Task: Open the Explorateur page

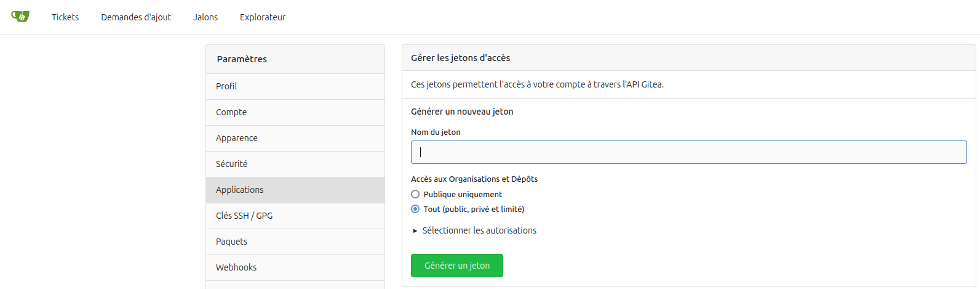Action: (263, 17)
